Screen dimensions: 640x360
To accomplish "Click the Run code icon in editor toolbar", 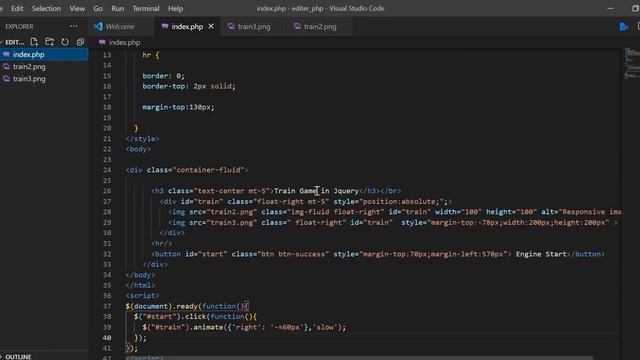I will click(x=623, y=27).
